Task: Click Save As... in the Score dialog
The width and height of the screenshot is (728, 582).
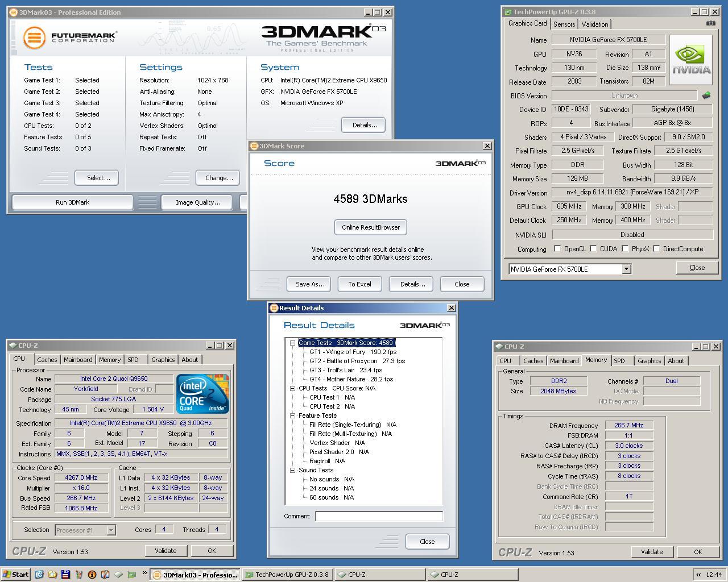Action: click(x=310, y=284)
